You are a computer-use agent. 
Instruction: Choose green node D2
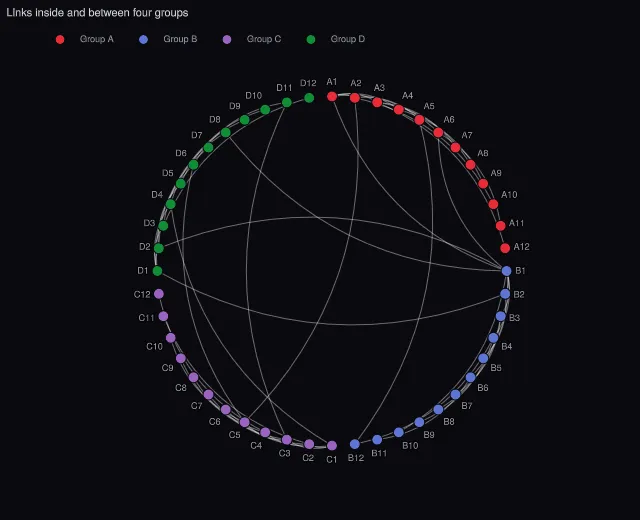[159, 248]
